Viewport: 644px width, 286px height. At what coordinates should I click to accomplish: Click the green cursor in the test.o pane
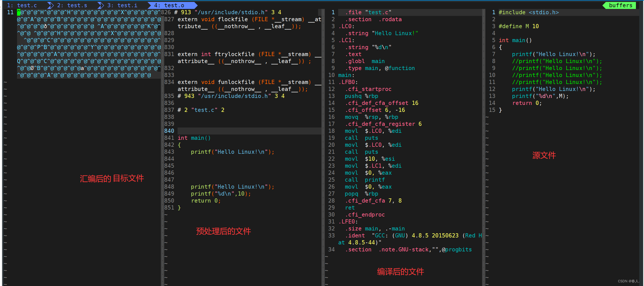[x=19, y=12]
